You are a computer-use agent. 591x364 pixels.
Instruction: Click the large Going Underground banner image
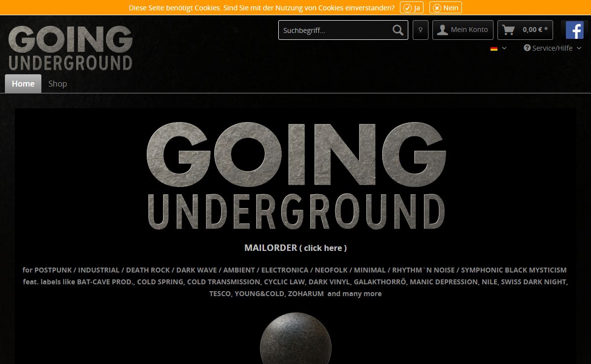click(296, 176)
